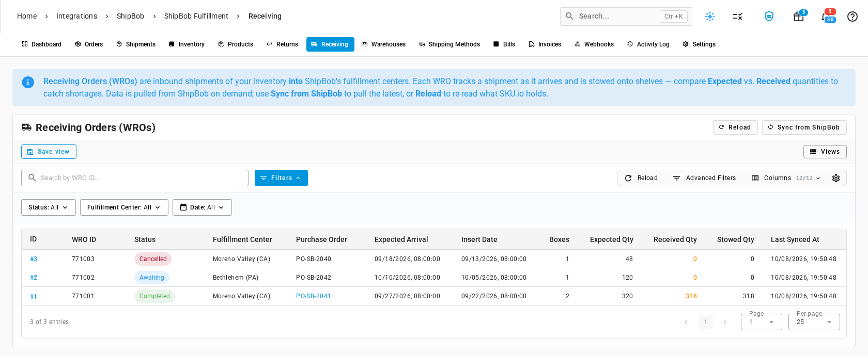Sort by Received Qty column header
868x356 pixels.
click(675, 239)
